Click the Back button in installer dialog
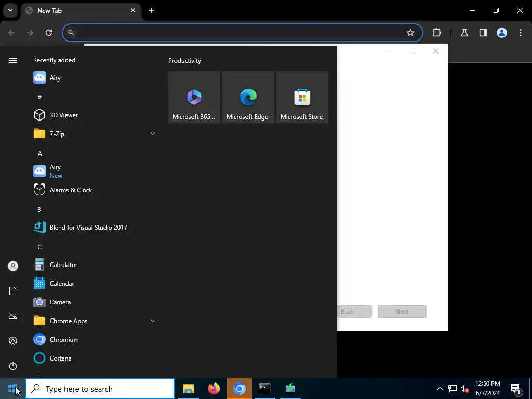This screenshot has width=532, height=399. [354, 312]
